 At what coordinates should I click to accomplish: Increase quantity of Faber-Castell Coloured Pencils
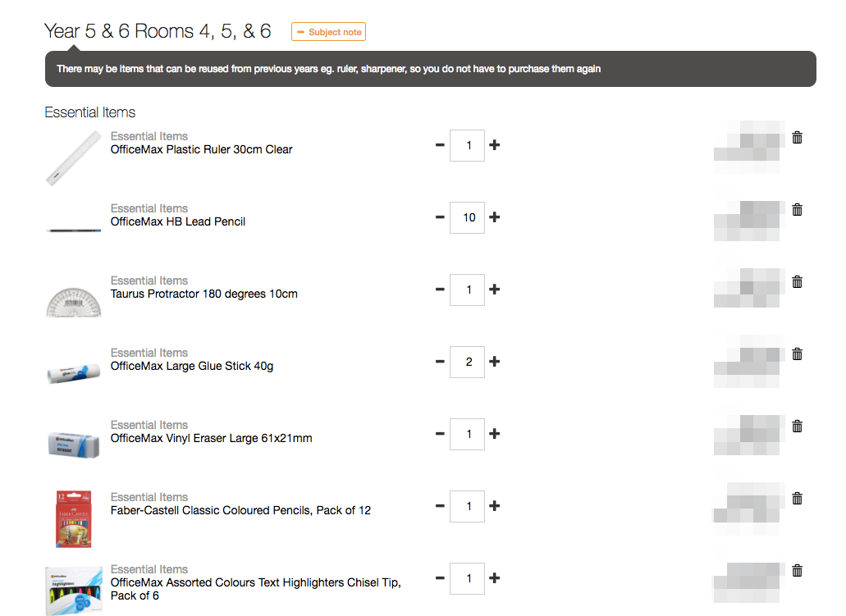point(494,506)
